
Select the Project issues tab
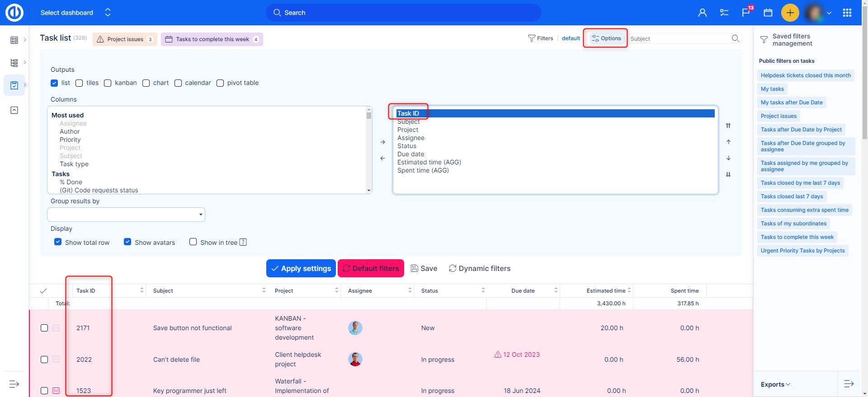tap(125, 39)
